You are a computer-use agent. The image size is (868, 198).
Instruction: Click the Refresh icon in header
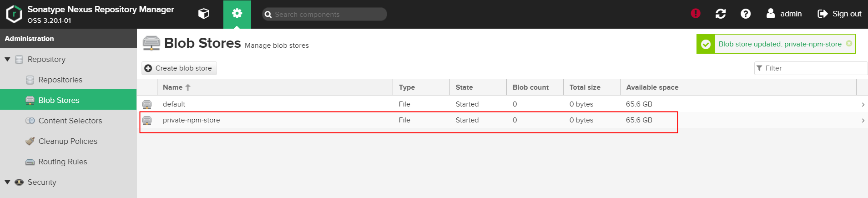click(x=721, y=14)
